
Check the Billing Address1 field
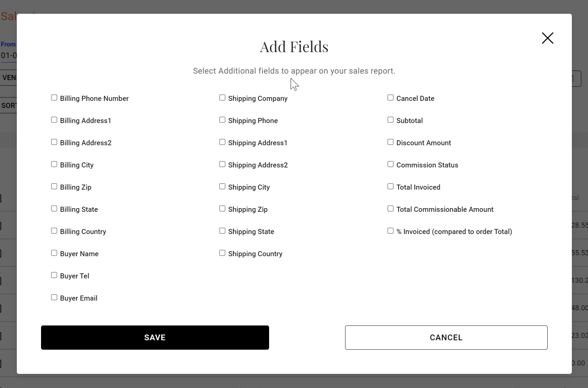pos(54,120)
